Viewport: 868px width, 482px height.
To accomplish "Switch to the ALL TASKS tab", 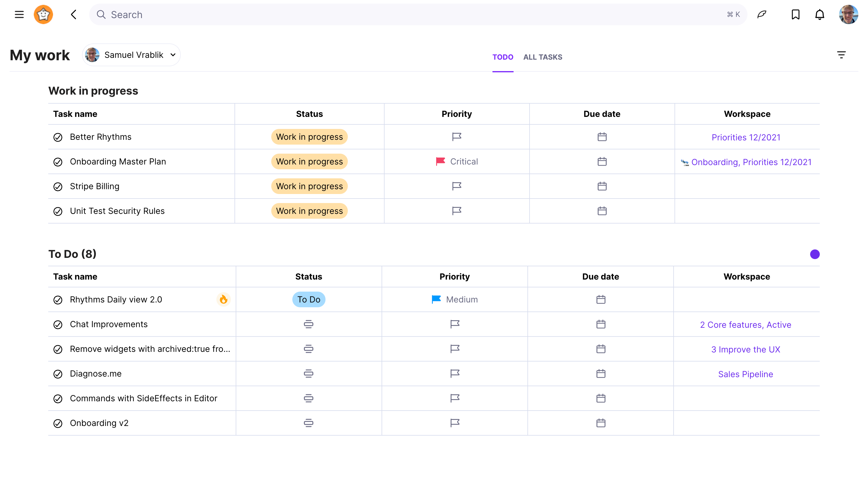I will [542, 57].
